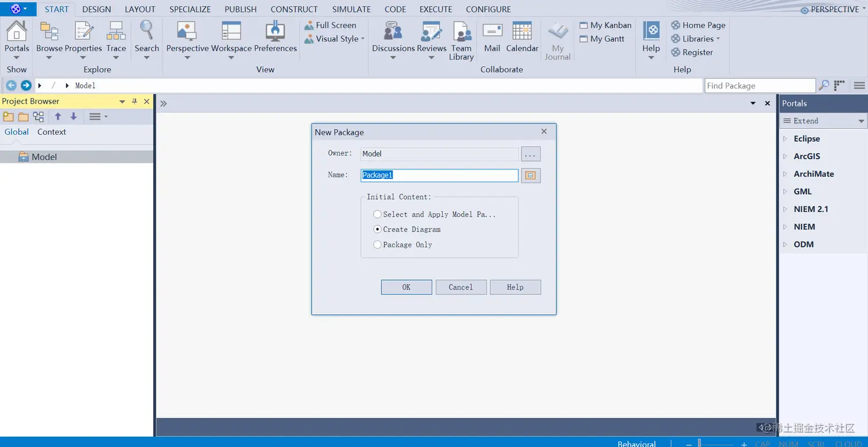
Task: Expand the ArchiMate entry in Portals
Action: (785, 174)
